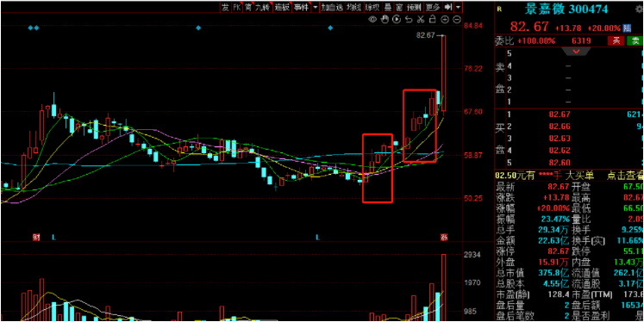This screenshot has height=322, width=644.
Task: Open dropdown arrow at toolbar far right
Action: pos(458,7)
